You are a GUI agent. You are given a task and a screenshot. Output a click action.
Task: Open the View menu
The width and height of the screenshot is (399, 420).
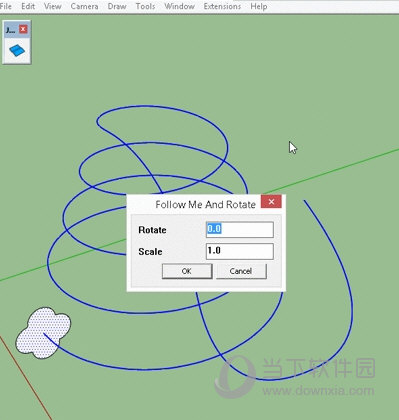click(x=53, y=6)
